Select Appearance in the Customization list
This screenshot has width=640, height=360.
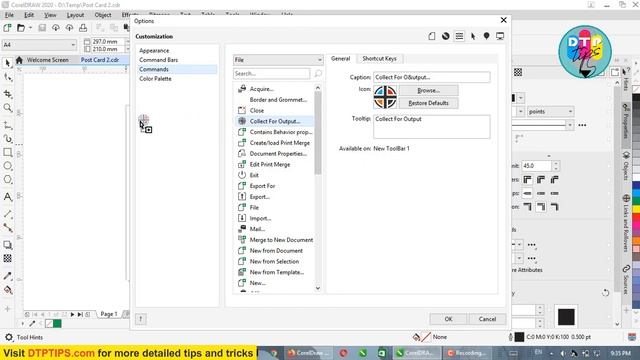tap(154, 51)
